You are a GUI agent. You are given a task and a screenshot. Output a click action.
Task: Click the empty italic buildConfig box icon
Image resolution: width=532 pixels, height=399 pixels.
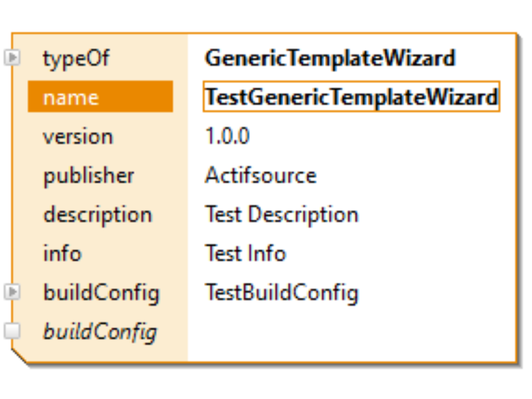pos(12,331)
